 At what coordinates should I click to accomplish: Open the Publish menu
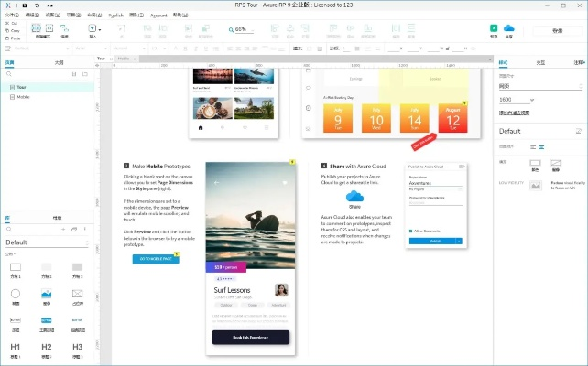click(115, 16)
